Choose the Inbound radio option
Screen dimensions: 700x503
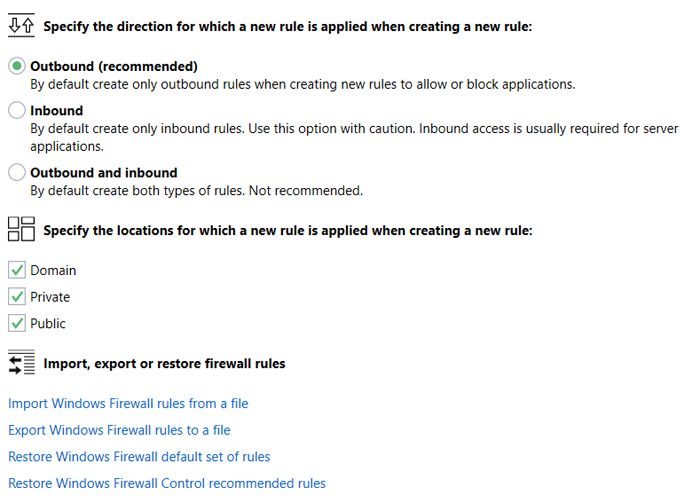17,111
